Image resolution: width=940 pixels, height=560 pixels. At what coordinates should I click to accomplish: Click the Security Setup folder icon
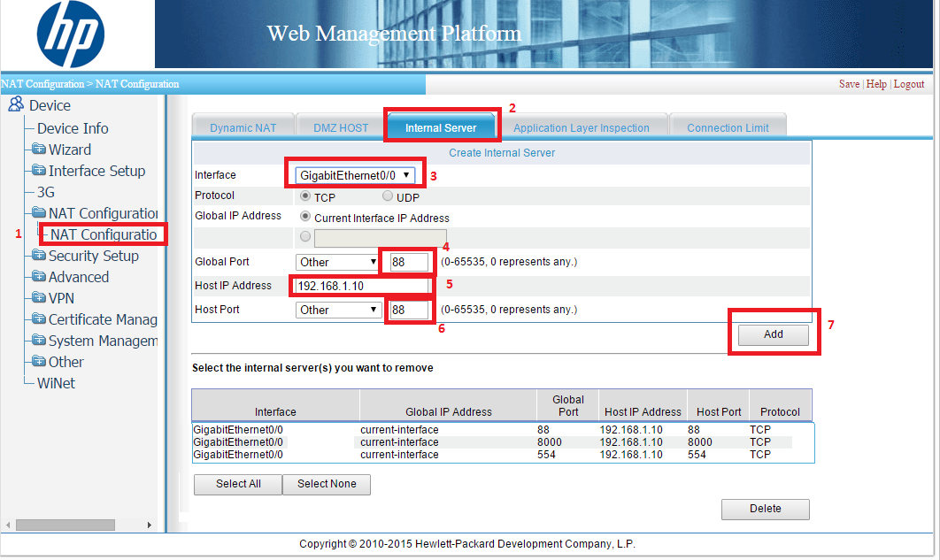(x=39, y=256)
